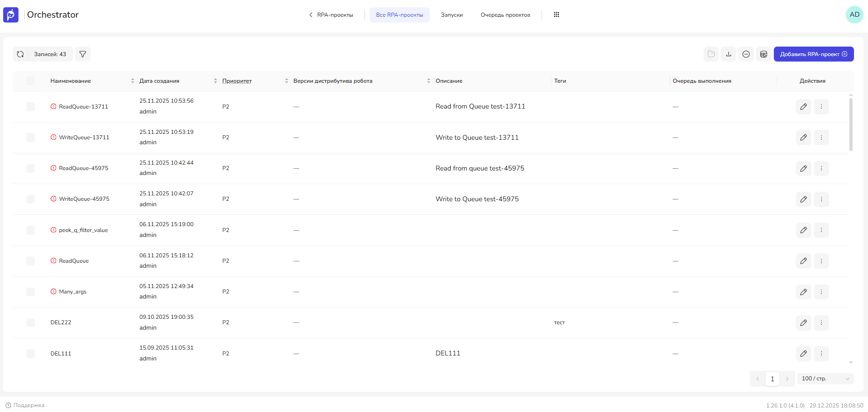This screenshot has height=412, width=868.
Task: Click the AD user avatar
Action: coord(854,14)
